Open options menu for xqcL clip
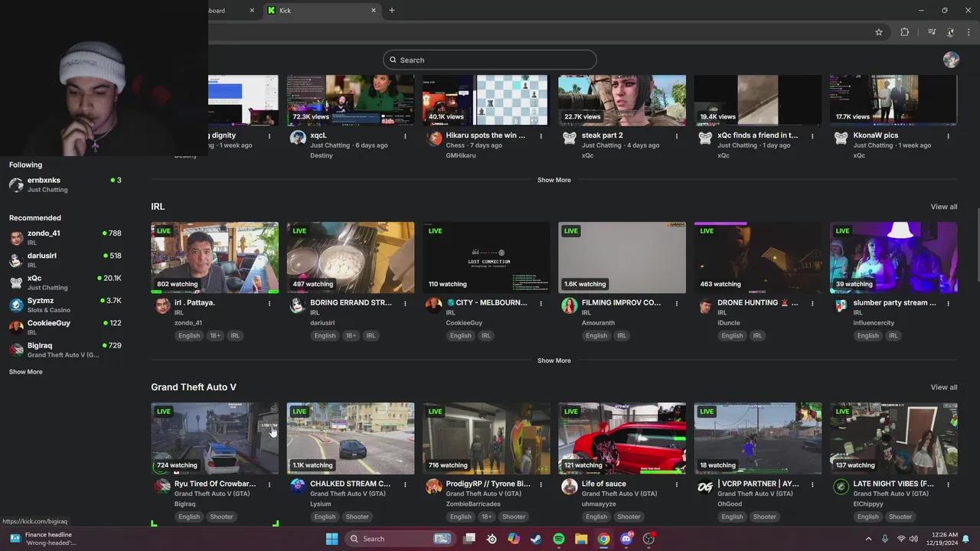This screenshot has width=980, height=551. 405,135
